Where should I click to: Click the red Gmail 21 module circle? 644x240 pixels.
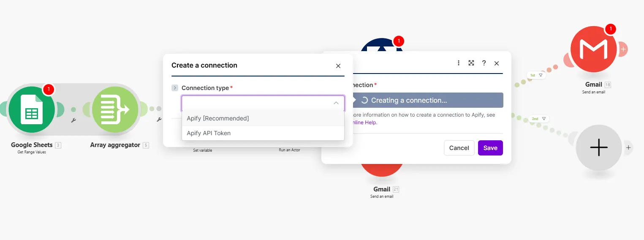pyautogui.click(x=382, y=170)
